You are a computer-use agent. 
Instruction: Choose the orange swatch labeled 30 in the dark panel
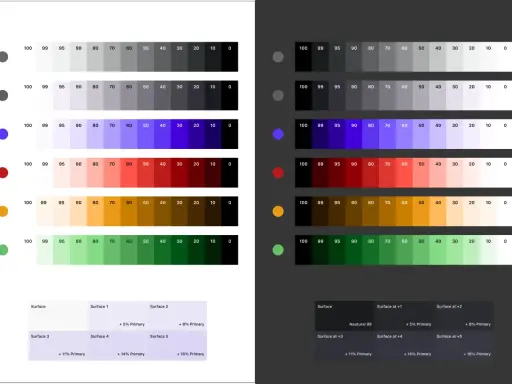pyautogui.click(x=455, y=211)
